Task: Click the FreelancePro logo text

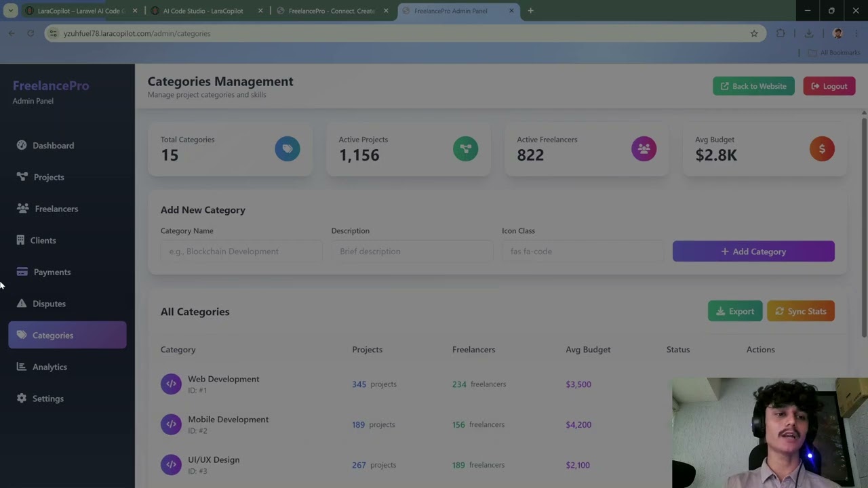Action: pyautogui.click(x=51, y=85)
